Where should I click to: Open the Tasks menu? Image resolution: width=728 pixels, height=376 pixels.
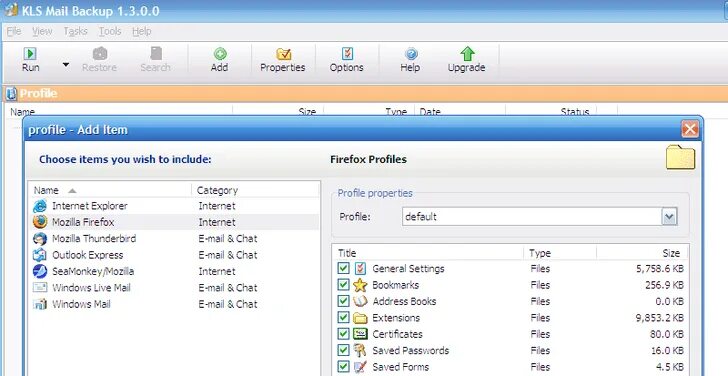(75, 31)
